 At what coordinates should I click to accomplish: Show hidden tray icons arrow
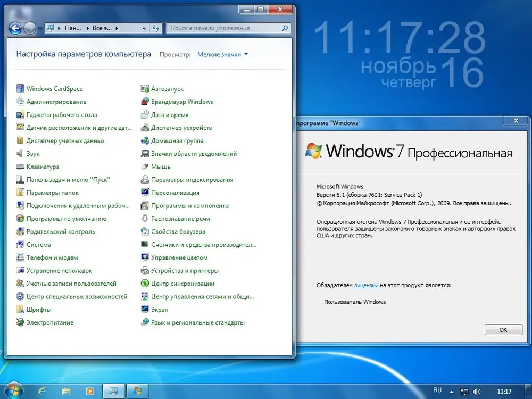coord(452,392)
